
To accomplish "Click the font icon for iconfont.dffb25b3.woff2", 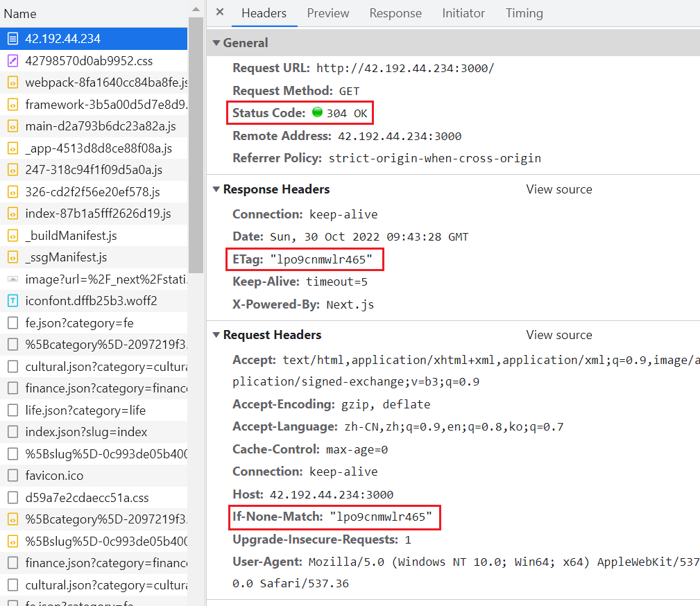I will tap(12, 301).
